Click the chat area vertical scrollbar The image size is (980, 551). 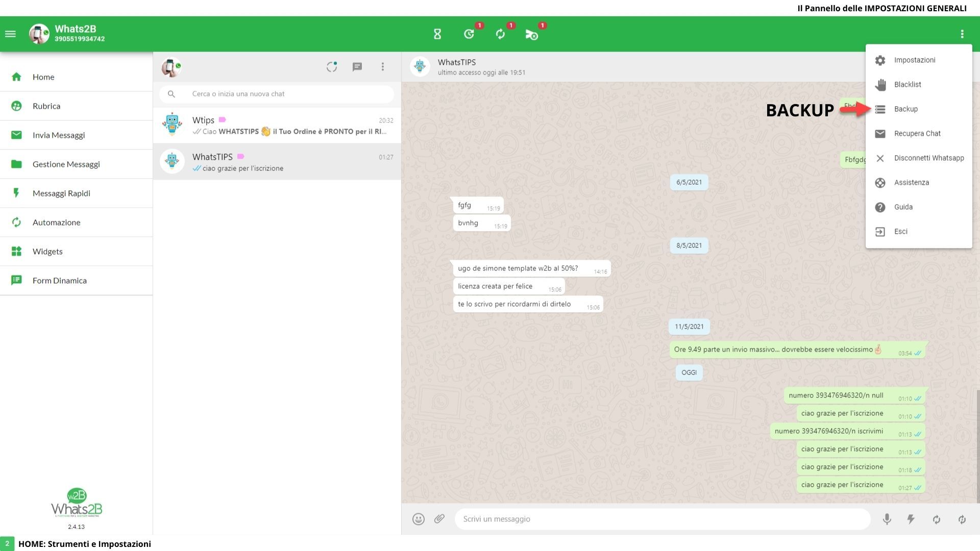978,446
